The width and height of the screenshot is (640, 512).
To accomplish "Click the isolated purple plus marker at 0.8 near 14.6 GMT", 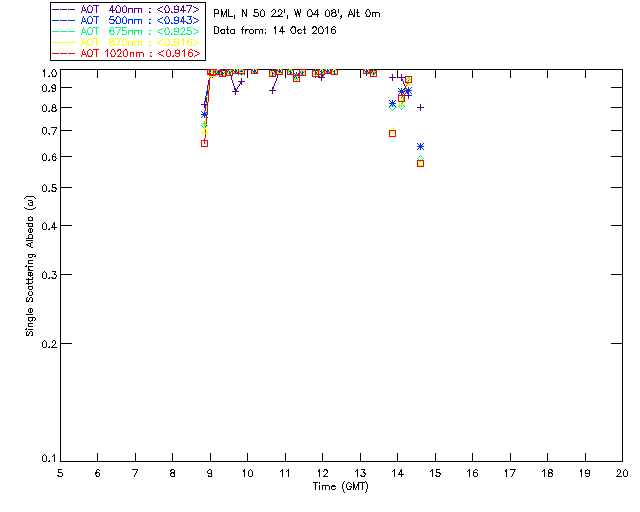I will 420,107.
